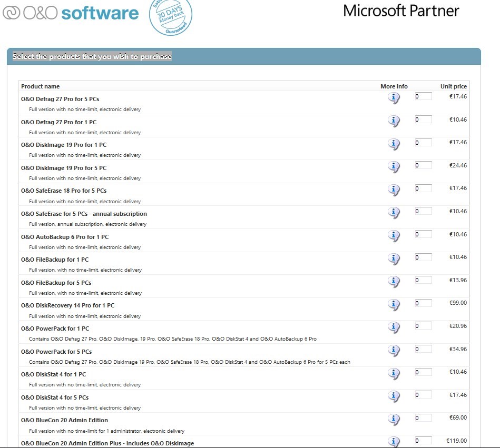500x448 pixels.
Task: Click quantity input for DiskStat 4 for 1 PC
Action: (423, 372)
